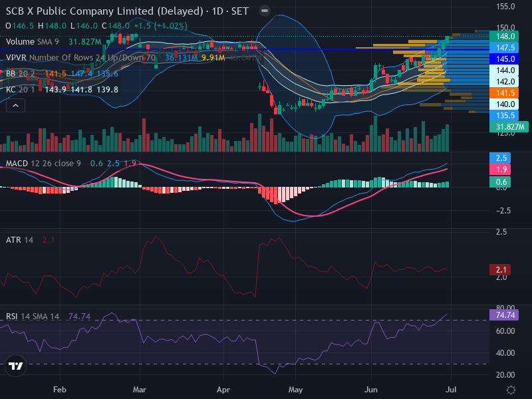
Task: Click the 31.827M volume axis label
Action: tap(509, 127)
